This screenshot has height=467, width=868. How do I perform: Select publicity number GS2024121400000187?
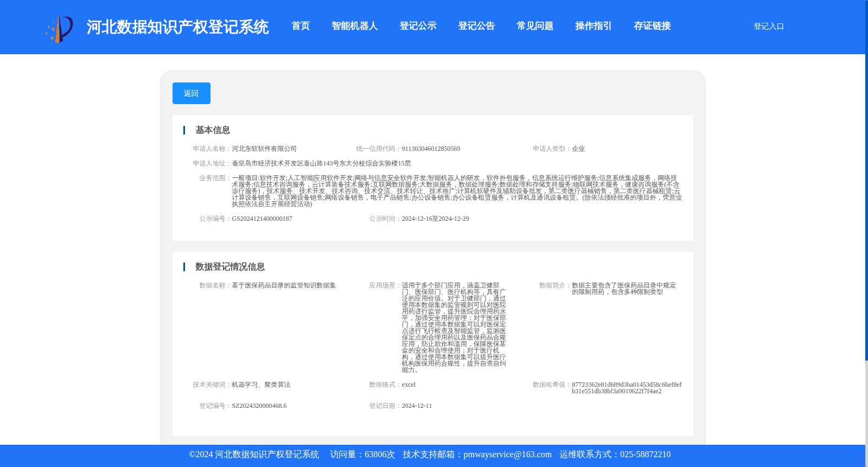(x=262, y=219)
